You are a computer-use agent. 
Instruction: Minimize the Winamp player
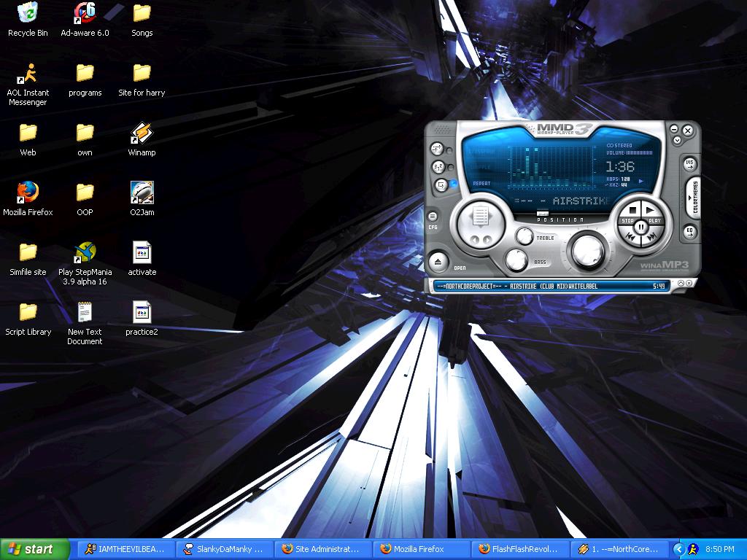pyautogui.click(x=674, y=128)
